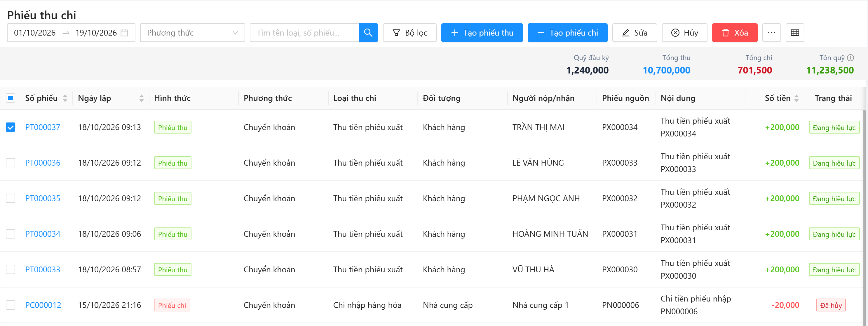
Task: Click the info icon next to Tồn quỹ
Action: (x=850, y=57)
